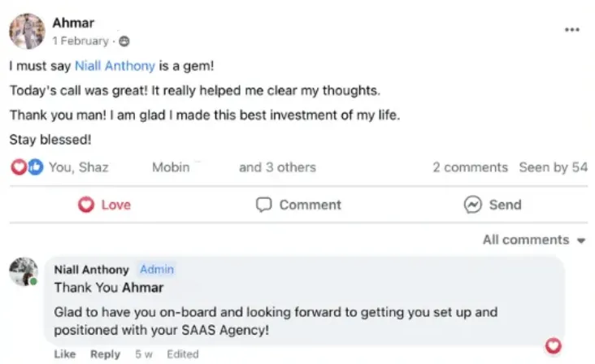
Task: Open Ahmar's profile picture
Action: pos(27,31)
